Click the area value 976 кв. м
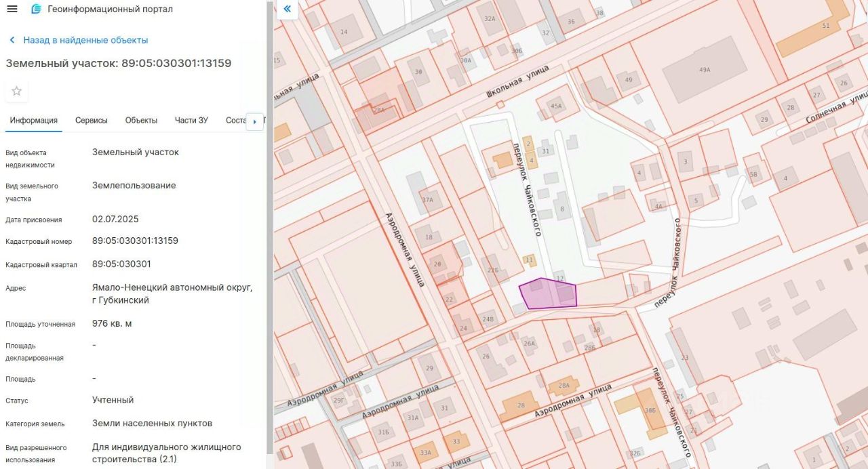 (x=112, y=323)
